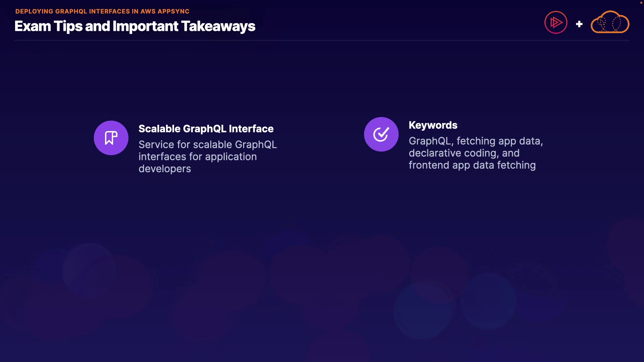
Task: Click the 'Service for scalable GraphQL' description line
Action: 208,144
